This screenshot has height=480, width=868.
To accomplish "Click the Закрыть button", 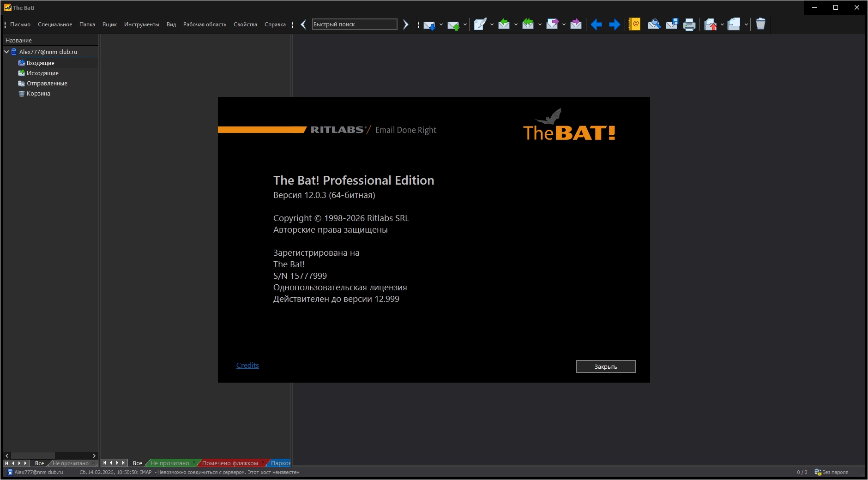I will click(605, 366).
